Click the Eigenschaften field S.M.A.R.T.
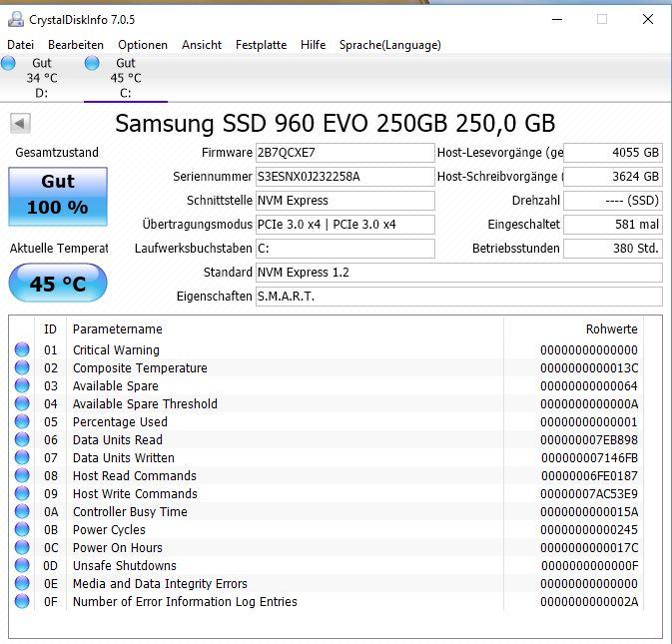 (x=459, y=297)
